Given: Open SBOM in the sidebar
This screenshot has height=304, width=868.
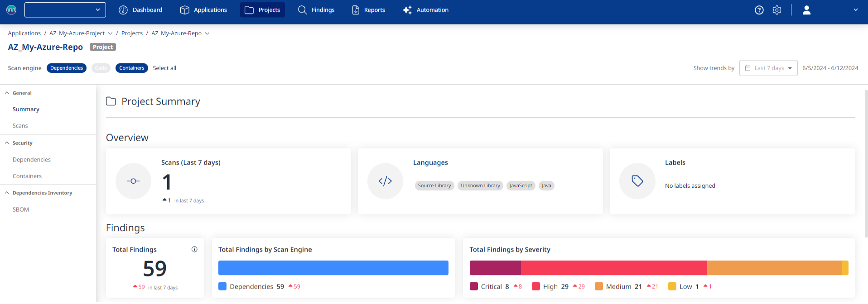Looking at the screenshot, I should (x=21, y=209).
